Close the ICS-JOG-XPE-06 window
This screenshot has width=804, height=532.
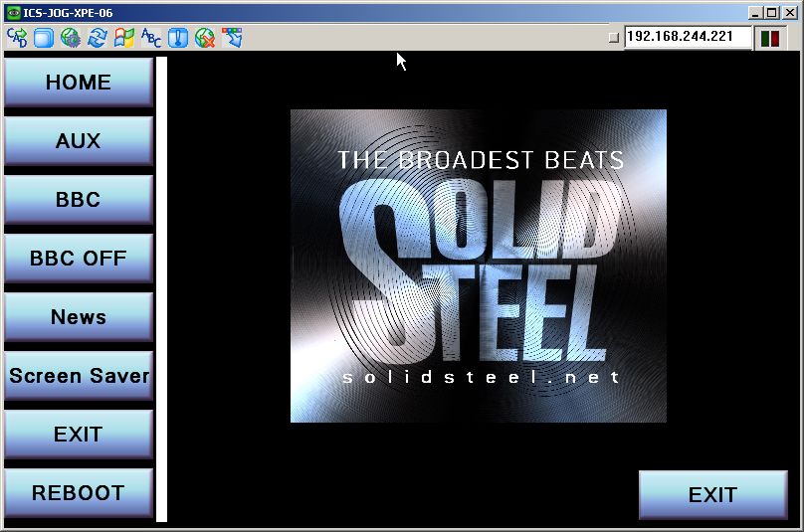(790, 13)
